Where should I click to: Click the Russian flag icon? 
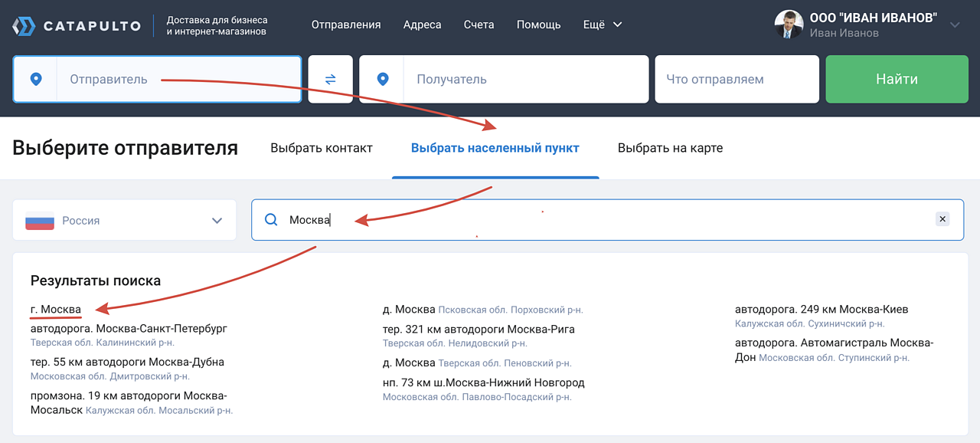click(x=40, y=221)
